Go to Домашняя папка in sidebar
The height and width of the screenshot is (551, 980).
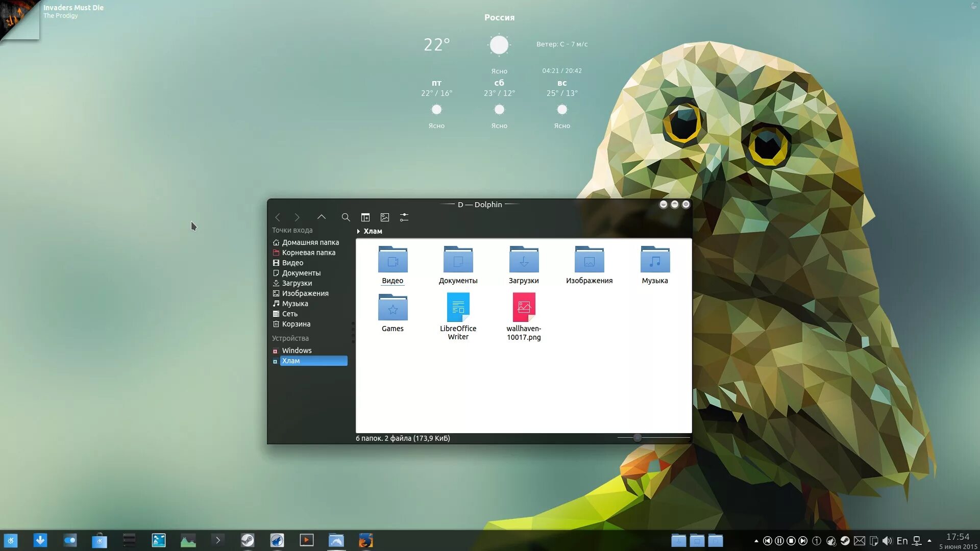point(310,242)
